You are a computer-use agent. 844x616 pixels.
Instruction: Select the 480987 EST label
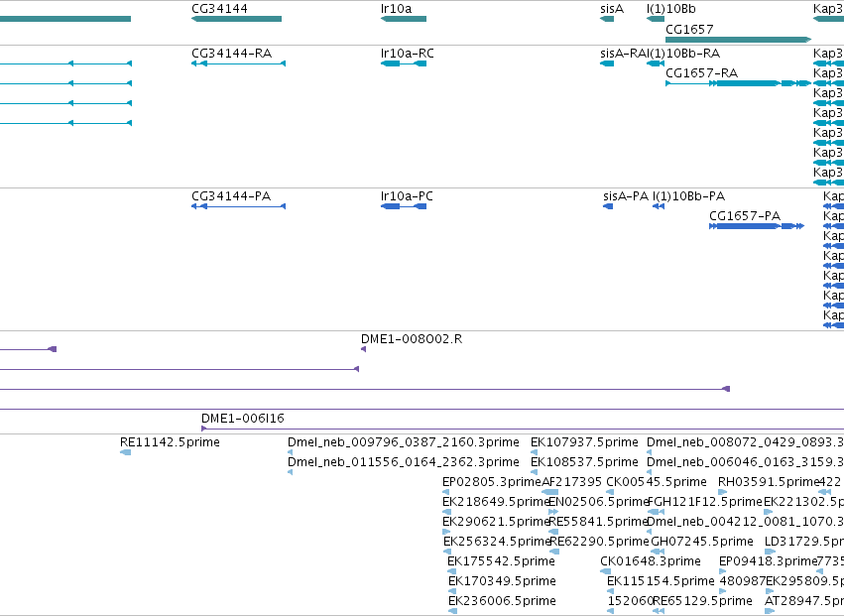point(742,581)
